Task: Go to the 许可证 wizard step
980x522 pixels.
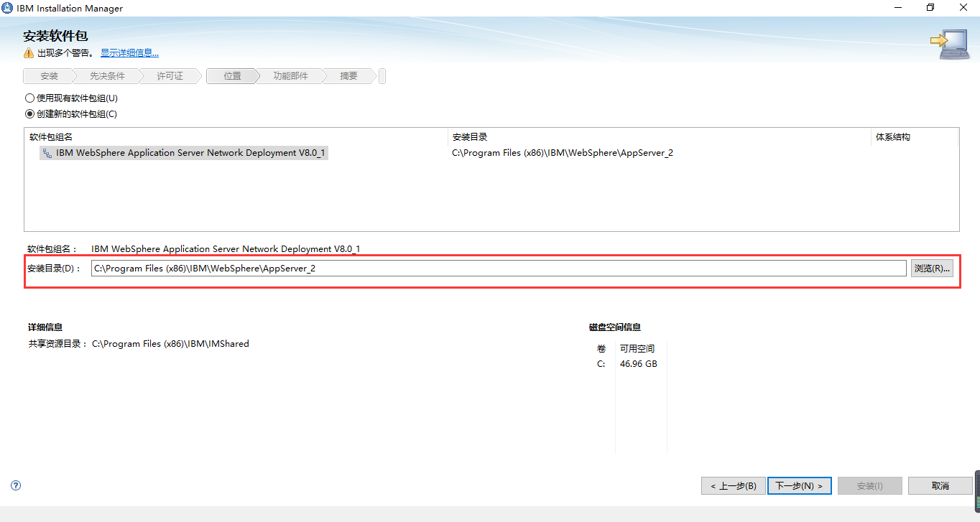Action: [x=170, y=76]
